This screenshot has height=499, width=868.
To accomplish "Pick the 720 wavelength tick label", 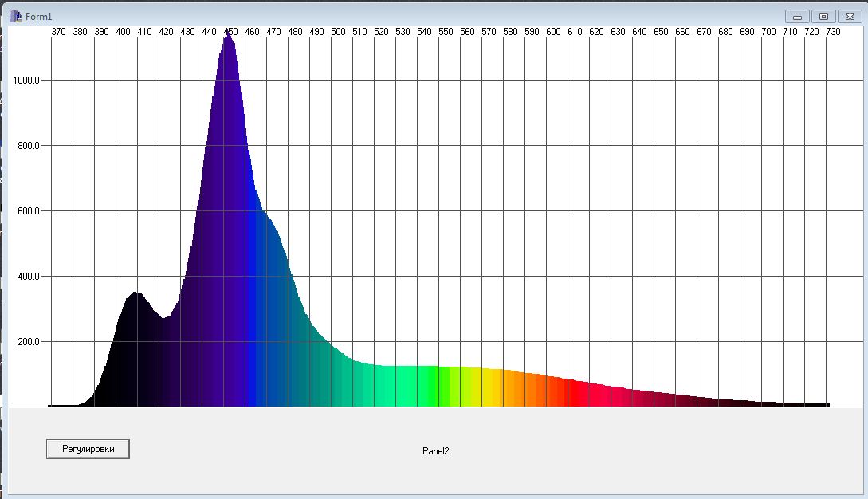I will pyautogui.click(x=812, y=32).
